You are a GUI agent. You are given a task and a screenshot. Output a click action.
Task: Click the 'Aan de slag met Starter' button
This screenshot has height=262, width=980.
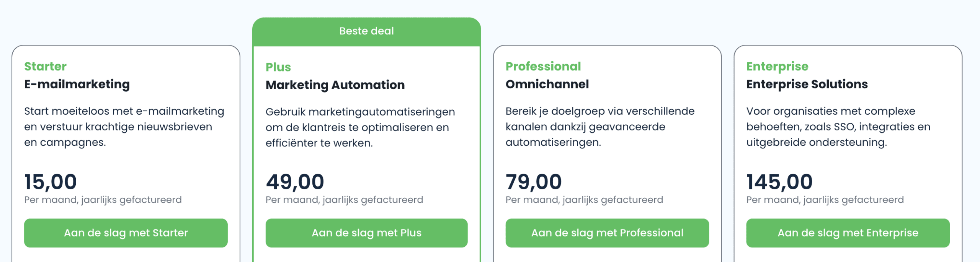point(126,233)
